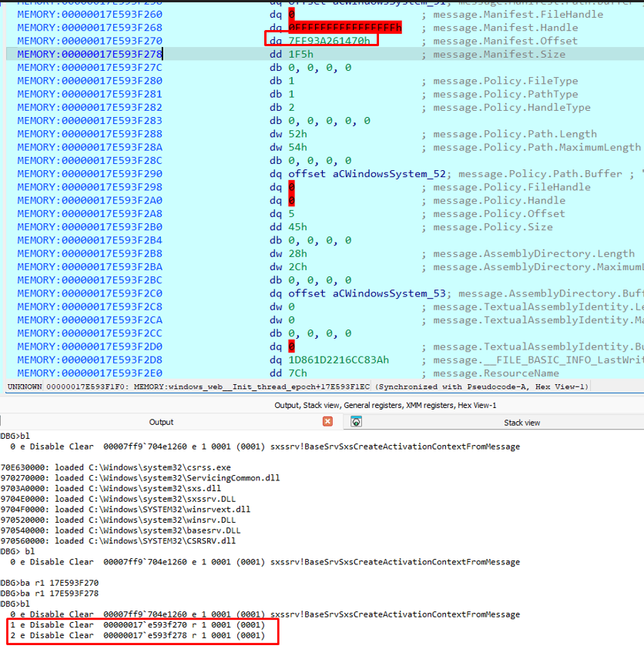This screenshot has height=649, width=644.
Task: Click output line loaded basesrv.DLL
Action: [120, 530]
